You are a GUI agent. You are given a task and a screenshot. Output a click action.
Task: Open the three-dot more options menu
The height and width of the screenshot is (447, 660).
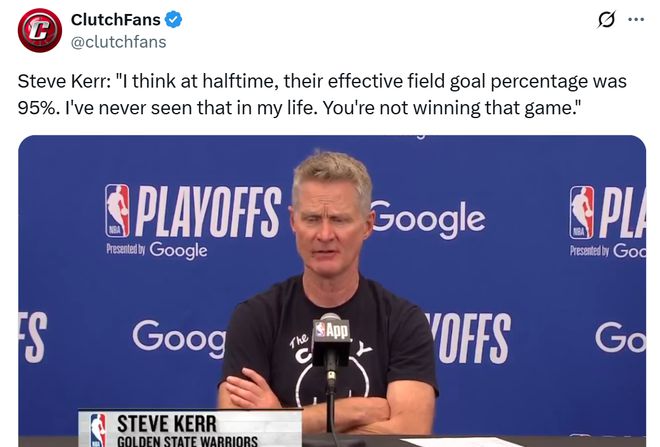click(x=636, y=19)
